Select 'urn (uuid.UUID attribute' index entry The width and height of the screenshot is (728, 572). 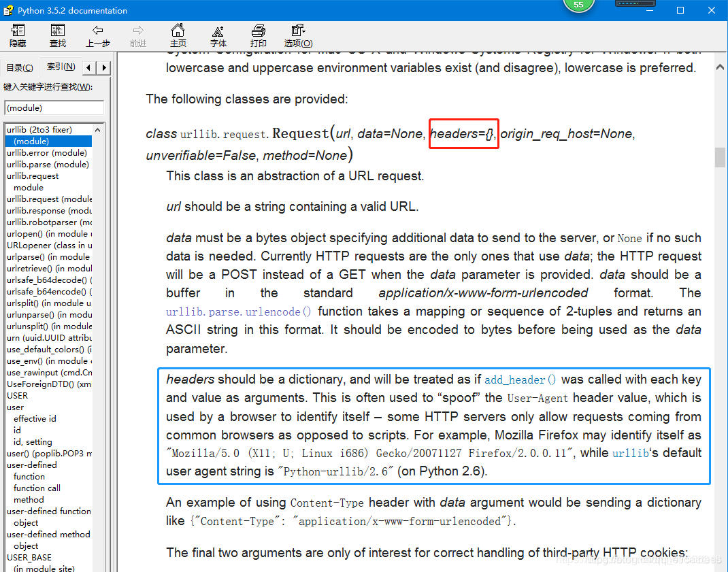point(49,337)
